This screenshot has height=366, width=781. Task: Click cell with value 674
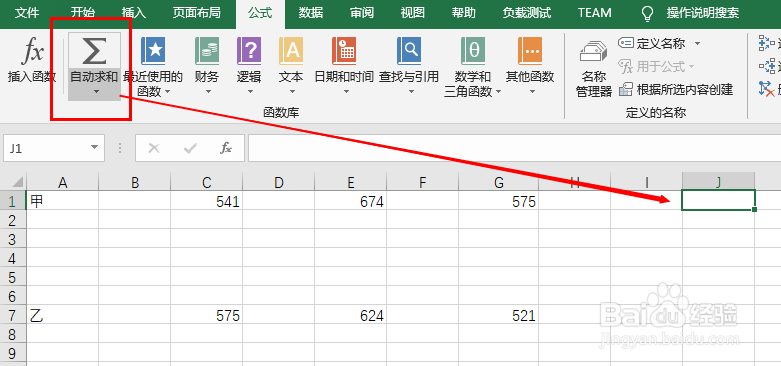351,200
